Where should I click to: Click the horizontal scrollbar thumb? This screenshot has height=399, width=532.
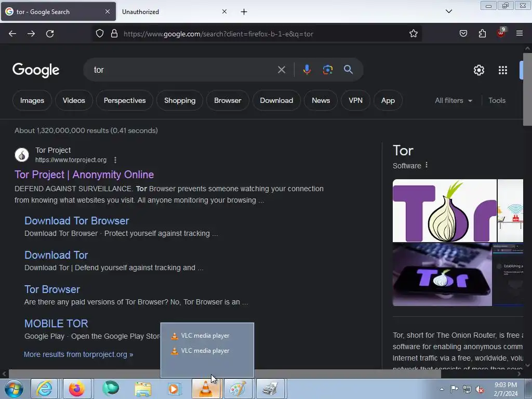click(224, 374)
